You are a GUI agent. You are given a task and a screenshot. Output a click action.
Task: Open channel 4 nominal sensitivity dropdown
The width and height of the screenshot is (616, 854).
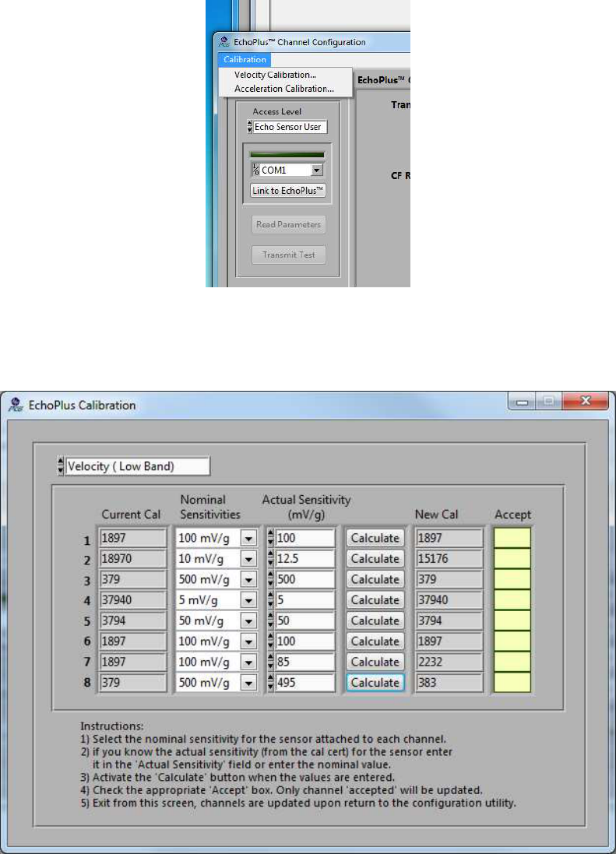coord(249,601)
